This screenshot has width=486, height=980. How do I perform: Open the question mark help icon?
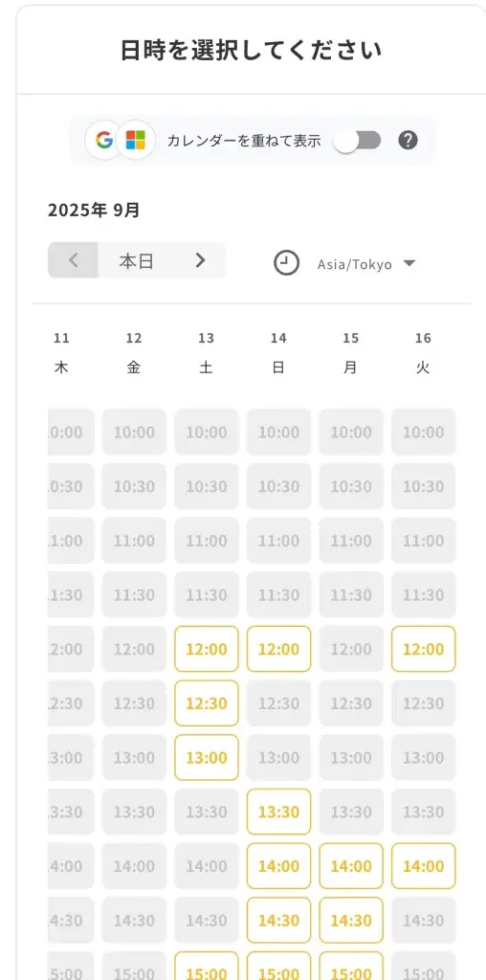click(408, 140)
